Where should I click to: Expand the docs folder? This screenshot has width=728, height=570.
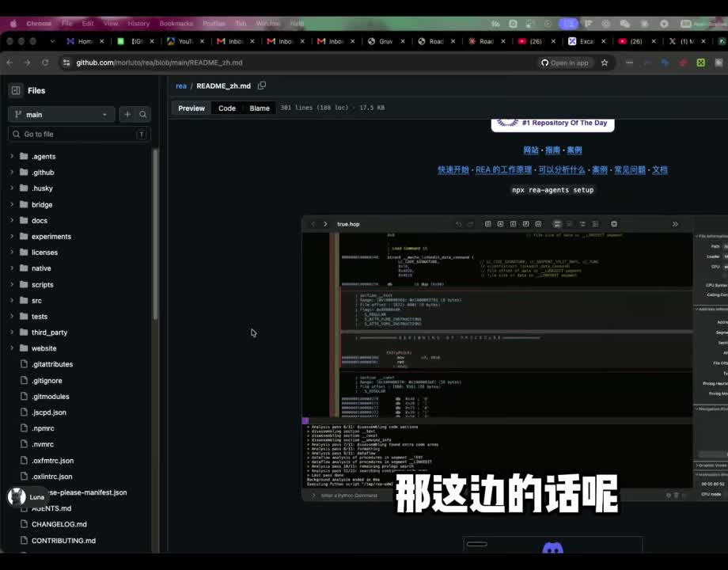click(x=12, y=220)
